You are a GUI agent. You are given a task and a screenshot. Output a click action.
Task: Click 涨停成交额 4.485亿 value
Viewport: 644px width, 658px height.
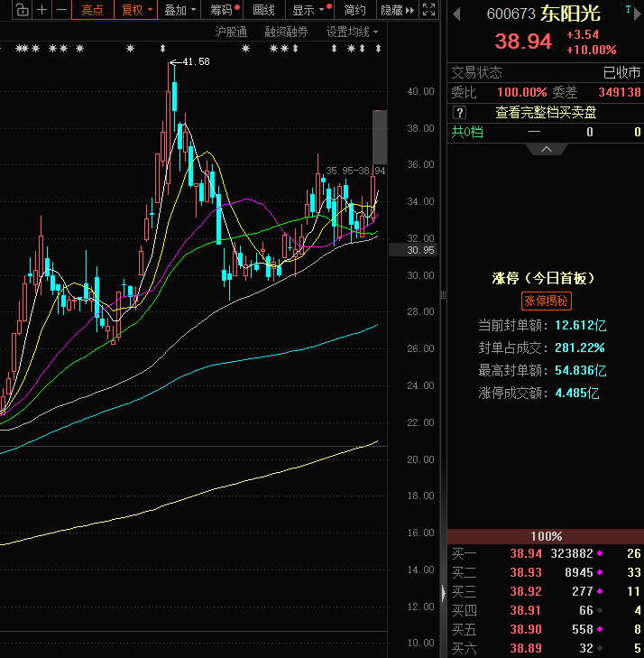point(577,394)
